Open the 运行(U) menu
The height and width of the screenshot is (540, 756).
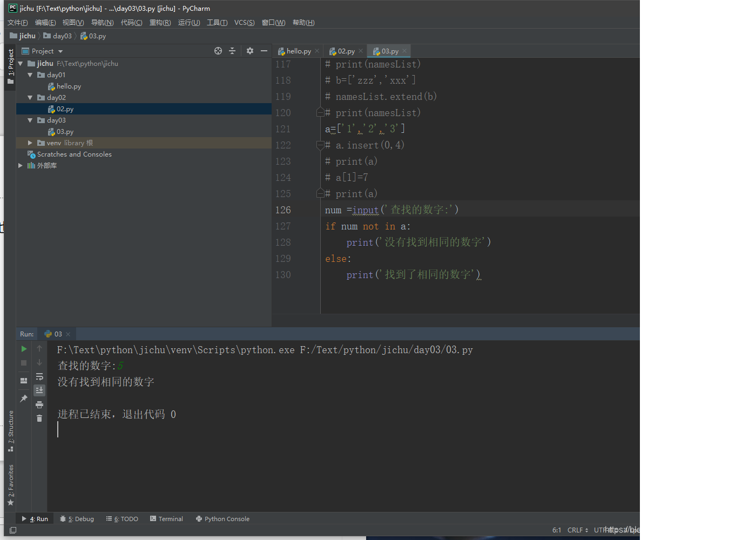(189, 23)
